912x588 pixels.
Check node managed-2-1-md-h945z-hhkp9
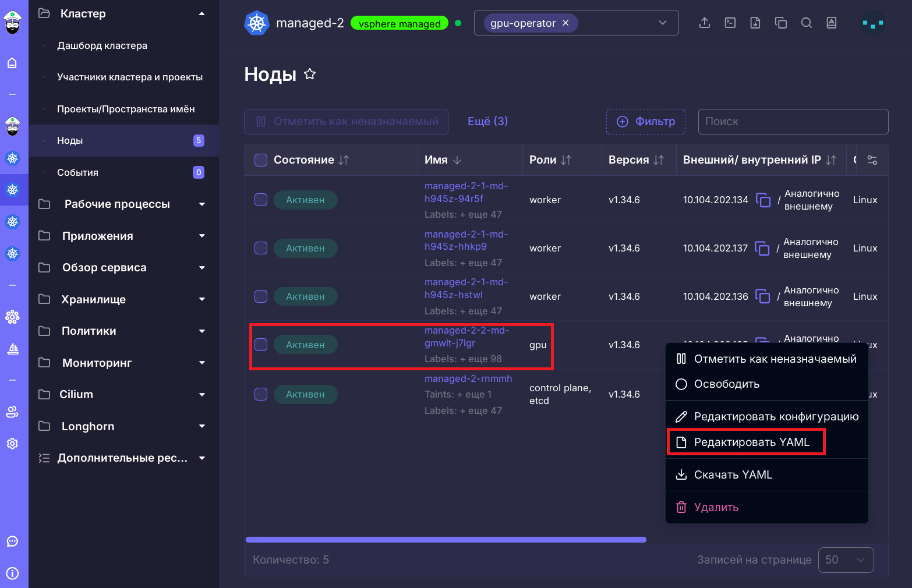[261, 248]
